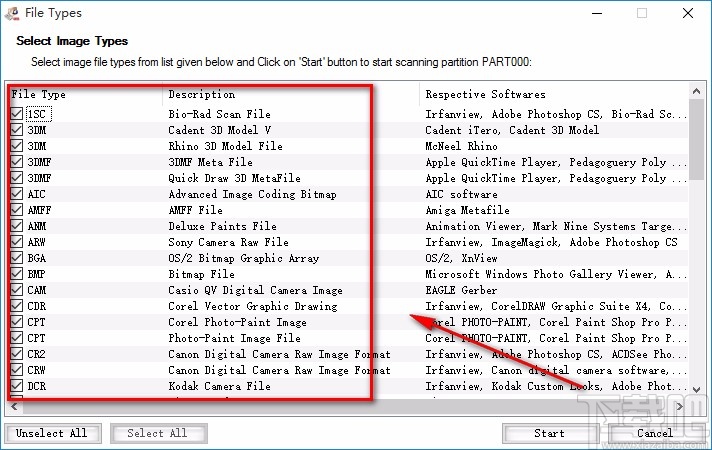The image size is (712, 450).
Task: Uncheck the 3DM checkbox for Rhino 3D Model File
Action: tap(17, 145)
